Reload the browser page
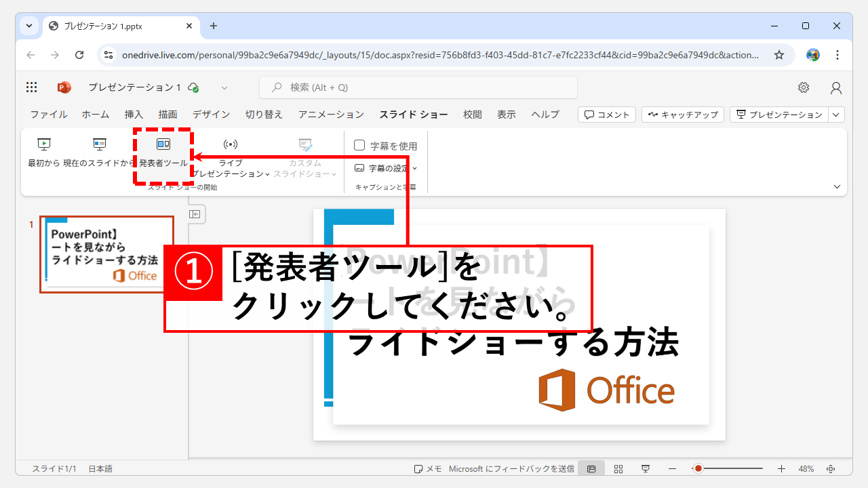 (x=79, y=55)
